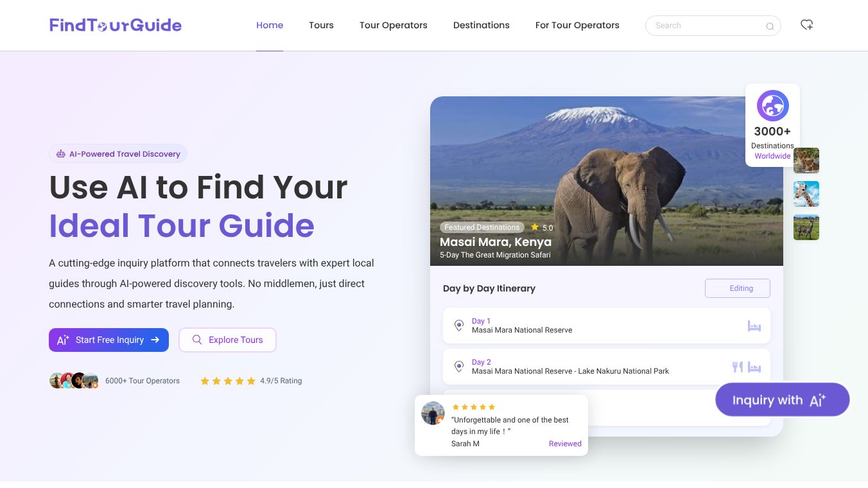Open the Destinations menu
The image size is (868, 488).
pyautogui.click(x=481, y=25)
